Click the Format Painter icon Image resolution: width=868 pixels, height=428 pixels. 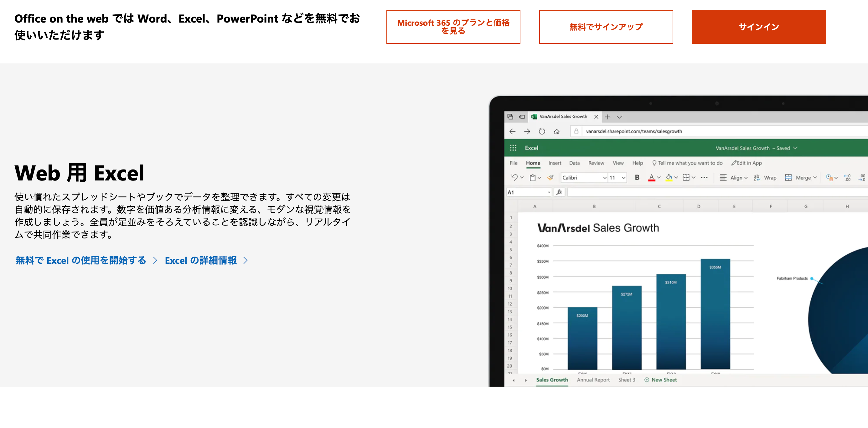(x=550, y=177)
